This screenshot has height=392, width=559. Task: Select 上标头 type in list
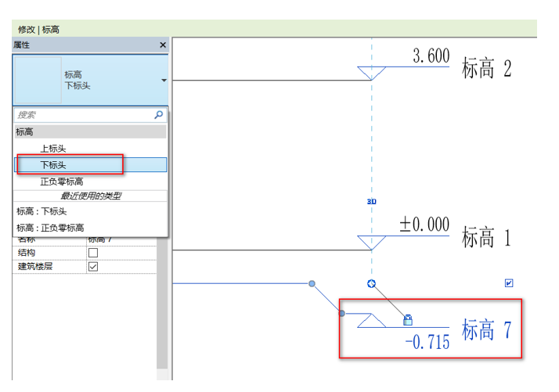[x=90, y=149]
